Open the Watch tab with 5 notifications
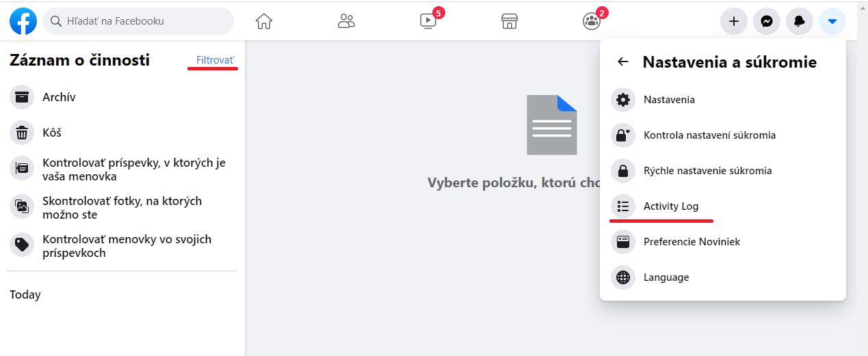 tap(429, 21)
